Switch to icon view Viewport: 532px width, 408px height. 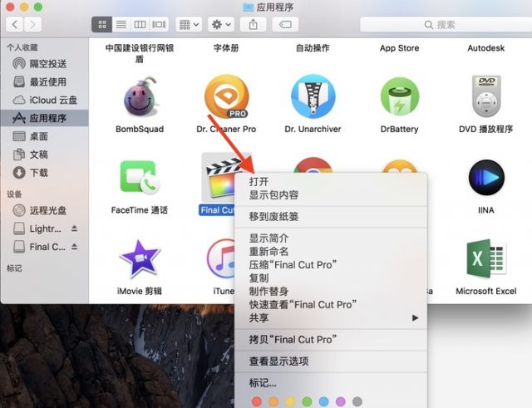tap(101, 24)
